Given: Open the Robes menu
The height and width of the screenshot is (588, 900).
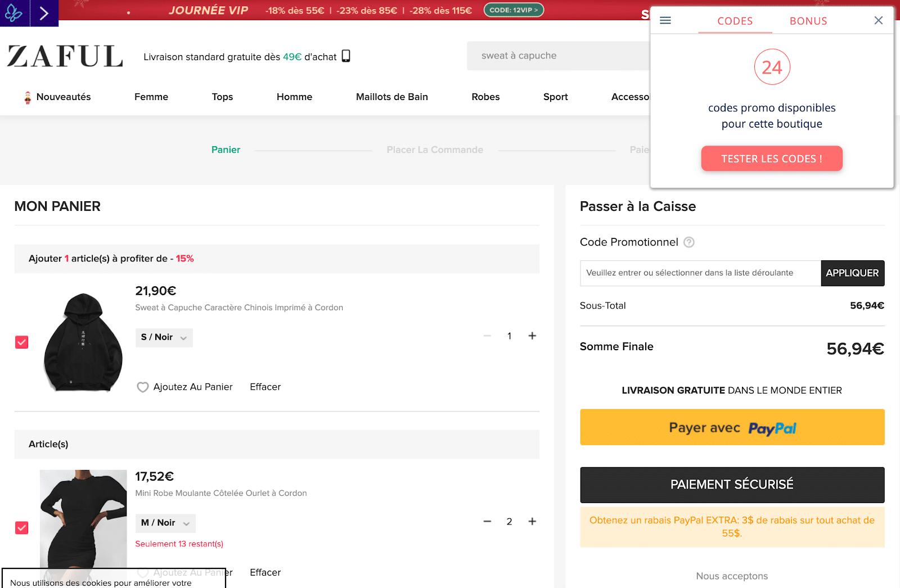Looking at the screenshot, I should [485, 97].
